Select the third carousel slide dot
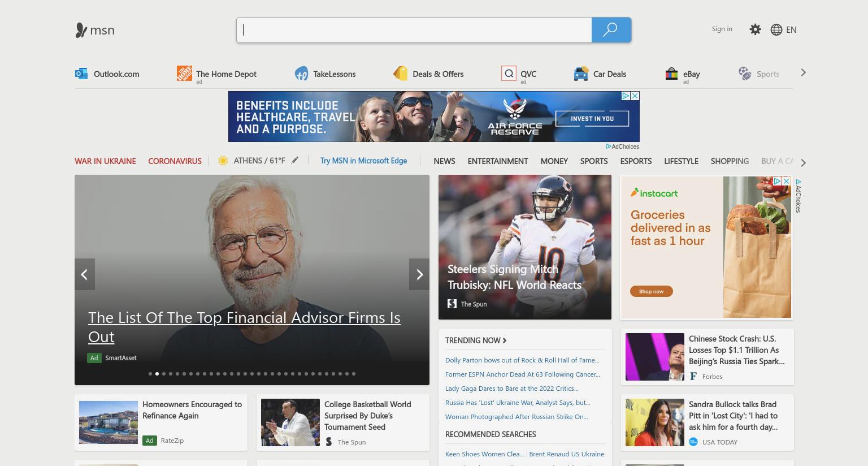 point(164,374)
